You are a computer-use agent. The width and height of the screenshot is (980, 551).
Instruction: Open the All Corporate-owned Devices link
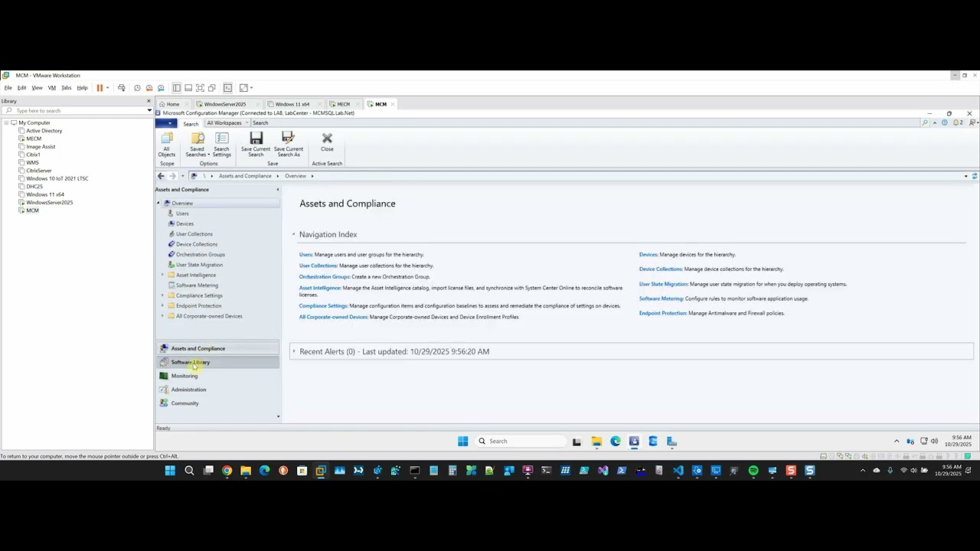click(x=333, y=317)
